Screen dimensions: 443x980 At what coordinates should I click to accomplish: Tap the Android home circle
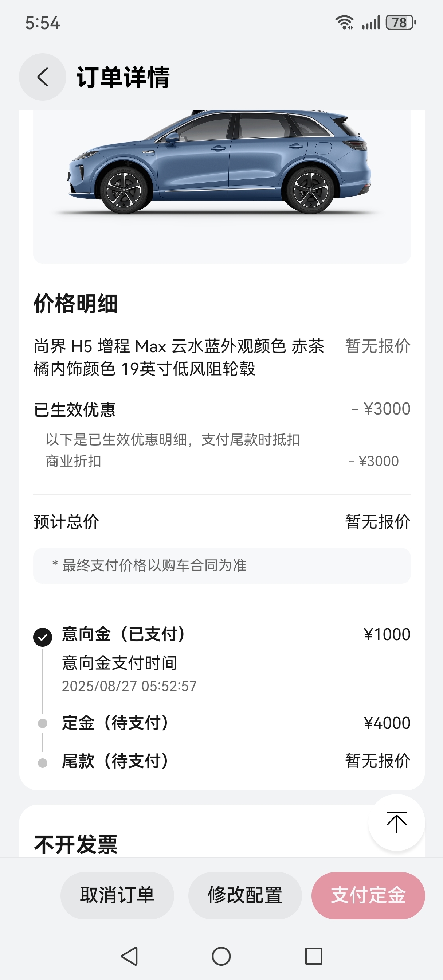coord(221,956)
